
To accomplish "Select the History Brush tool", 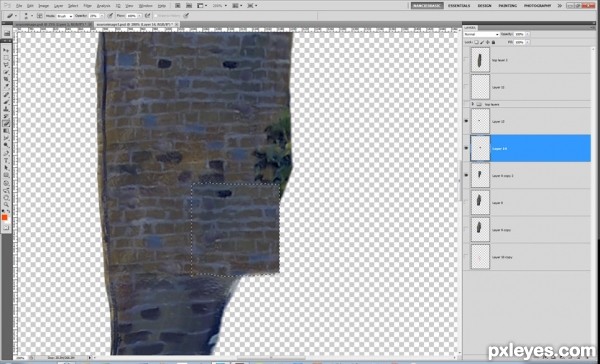I will click(6, 117).
